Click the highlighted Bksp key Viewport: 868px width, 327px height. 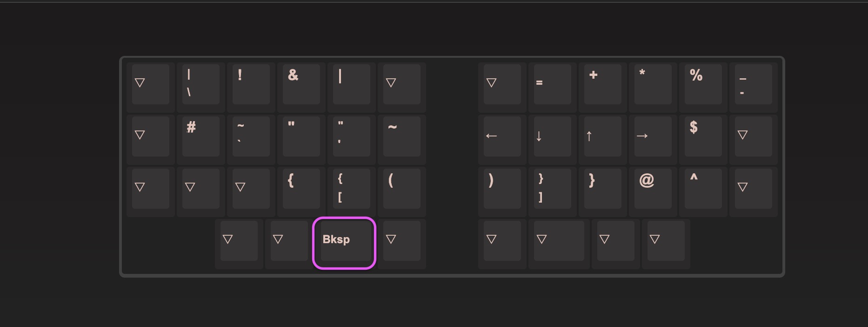click(x=344, y=243)
